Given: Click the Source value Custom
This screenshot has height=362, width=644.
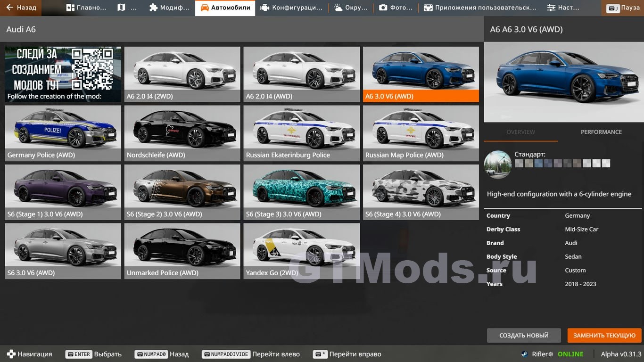Looking at the screenshot, I should [x=575, y=270].
